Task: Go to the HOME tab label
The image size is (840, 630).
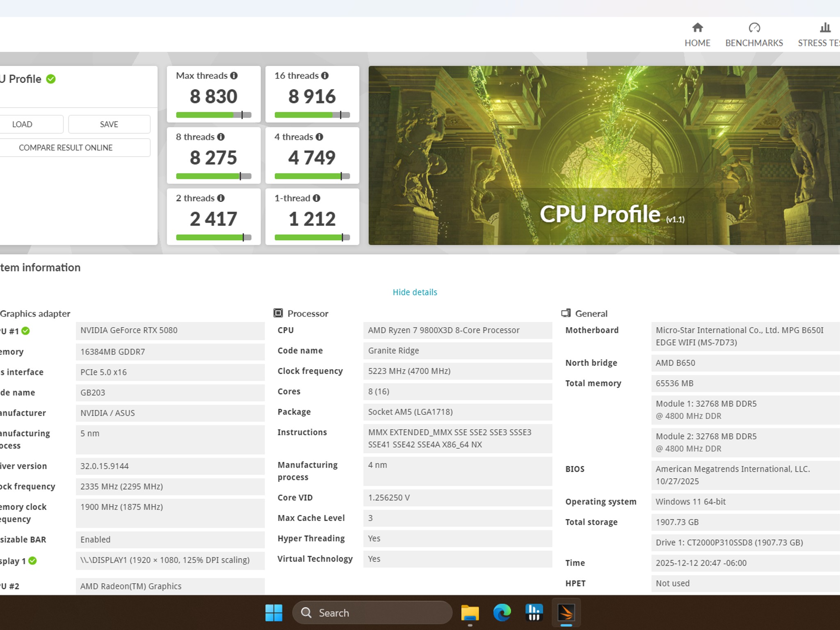Action: coord(697,43)
